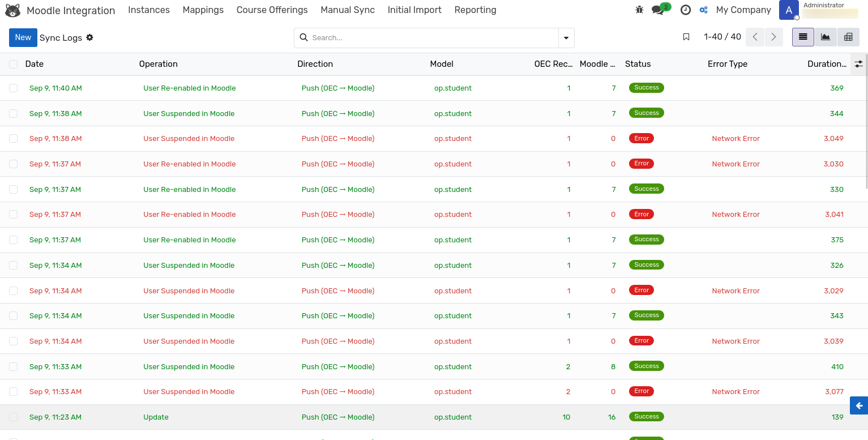
Task: Click the 1-40 / 40 pager counter
Action: (x=722, y=37)
